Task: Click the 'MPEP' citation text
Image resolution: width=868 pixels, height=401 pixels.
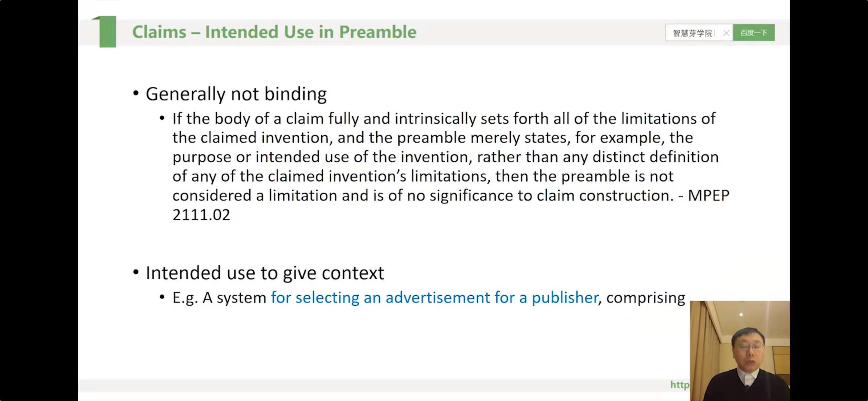Action: tap(708, 196)
